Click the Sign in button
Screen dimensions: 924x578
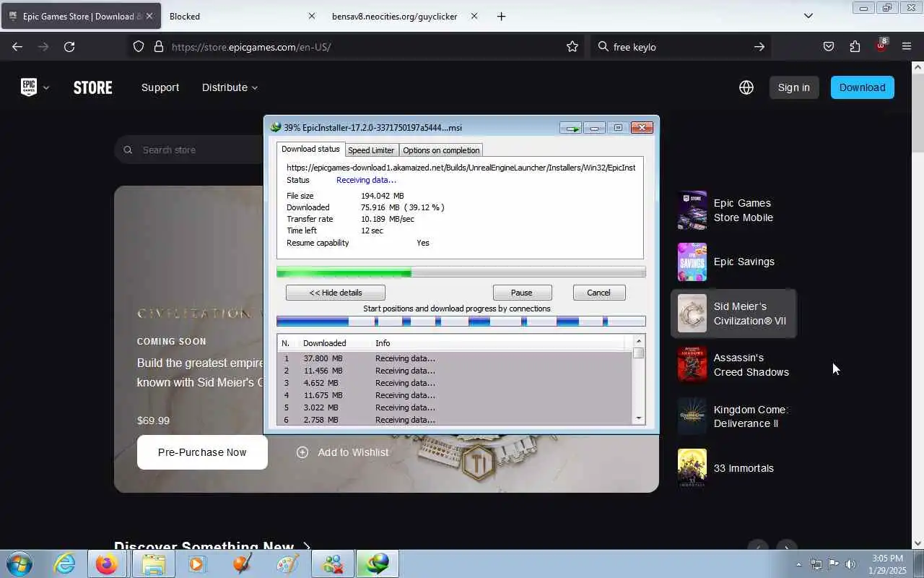(793, 87)
